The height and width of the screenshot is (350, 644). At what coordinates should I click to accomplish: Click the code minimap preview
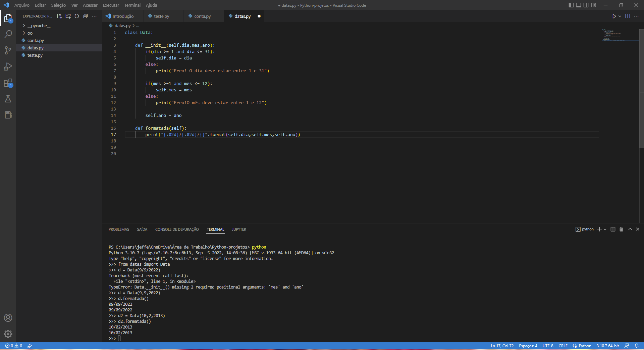click(620, 35)
